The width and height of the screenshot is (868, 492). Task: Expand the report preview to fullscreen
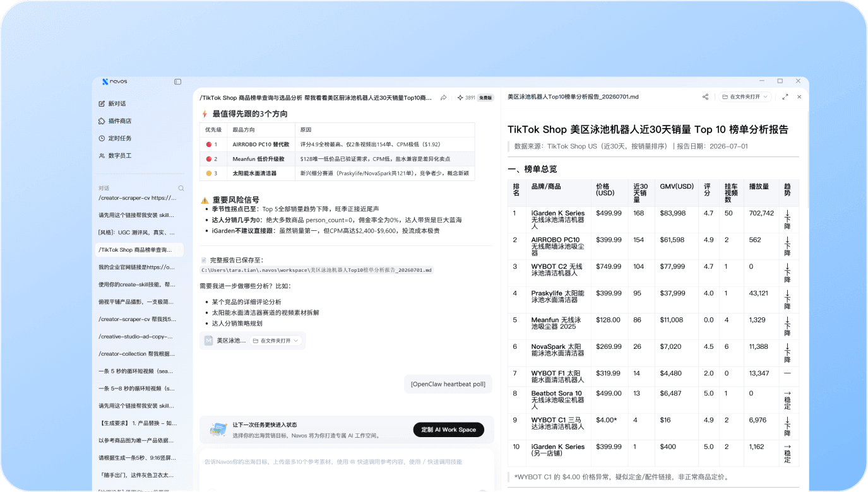coord(785,97)
